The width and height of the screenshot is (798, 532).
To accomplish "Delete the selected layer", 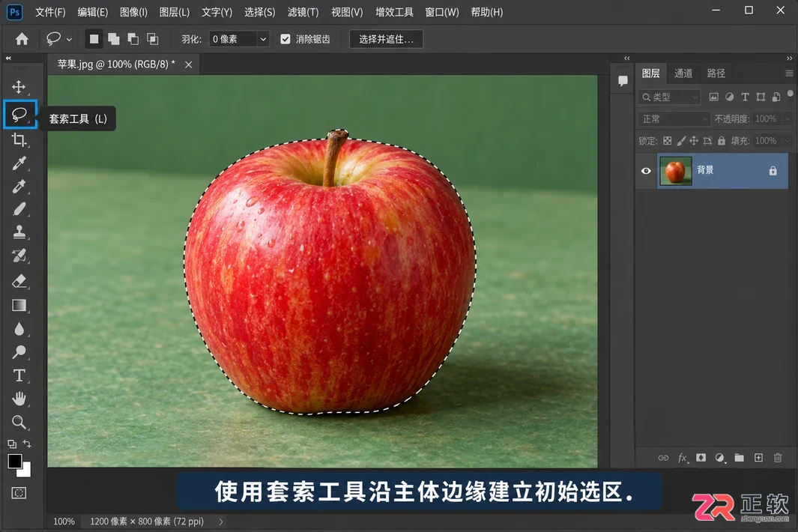I will (778, 458).
